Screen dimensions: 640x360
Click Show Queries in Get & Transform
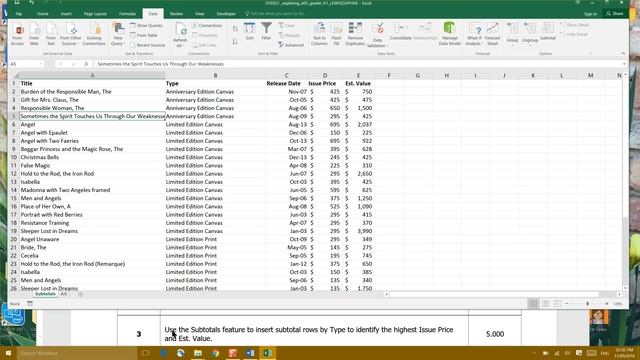pyautogui.click(x=146, y=25)
